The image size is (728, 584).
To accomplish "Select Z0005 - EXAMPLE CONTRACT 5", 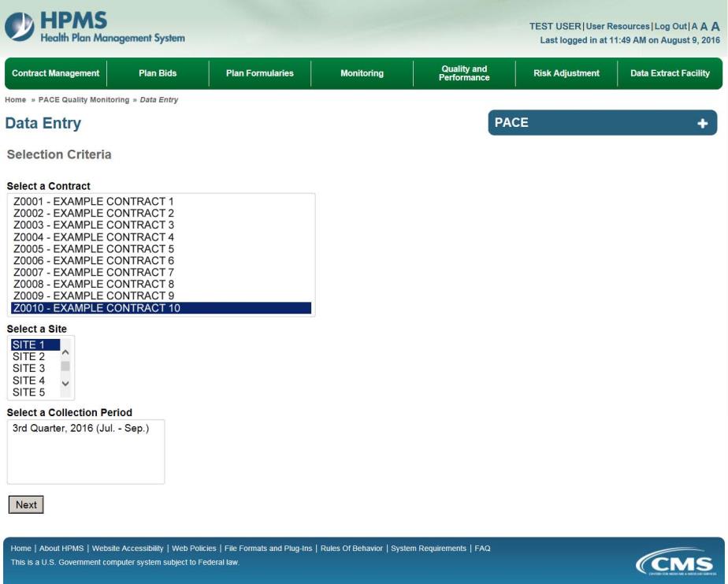I will pyautogui.click(x=161, y=248).
